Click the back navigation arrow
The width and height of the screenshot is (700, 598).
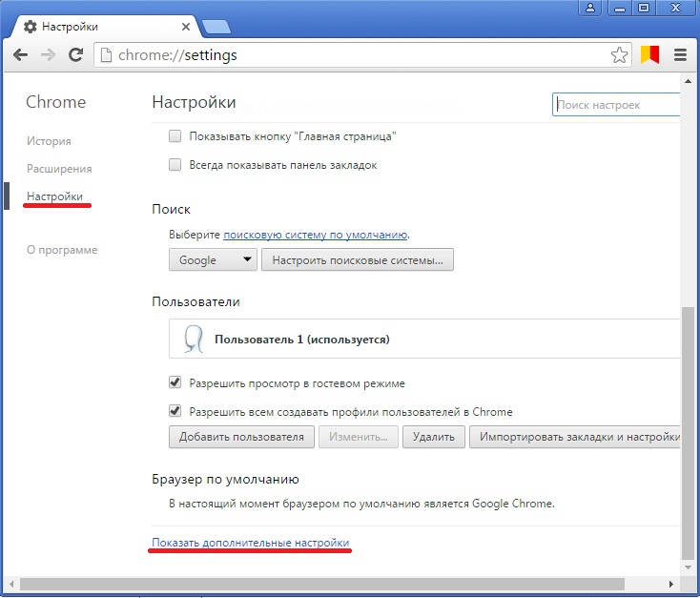[20, 55]
